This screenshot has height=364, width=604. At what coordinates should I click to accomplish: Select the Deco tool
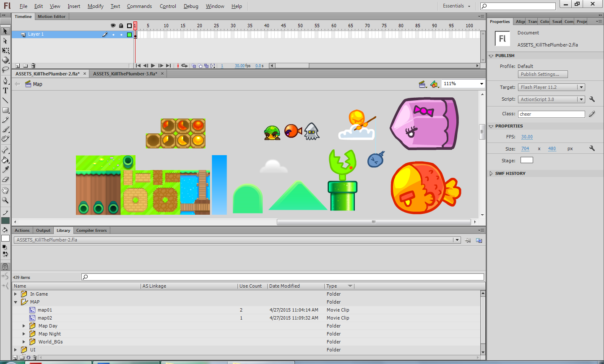(5, 139)
